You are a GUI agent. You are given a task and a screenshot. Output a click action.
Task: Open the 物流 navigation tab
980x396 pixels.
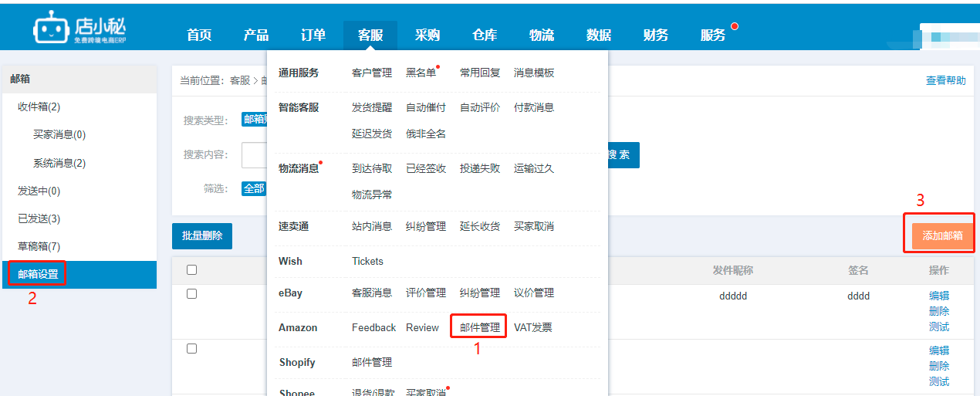(542, 35)
